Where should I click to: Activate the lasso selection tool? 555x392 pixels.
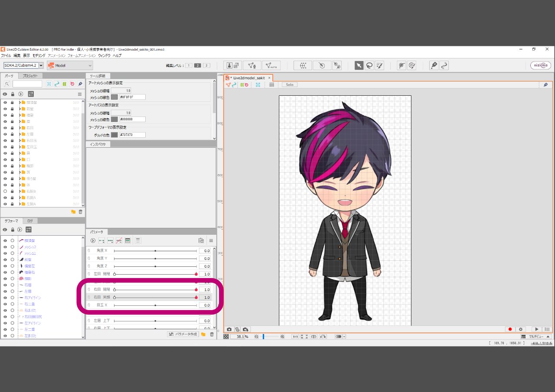pos(369,65)
